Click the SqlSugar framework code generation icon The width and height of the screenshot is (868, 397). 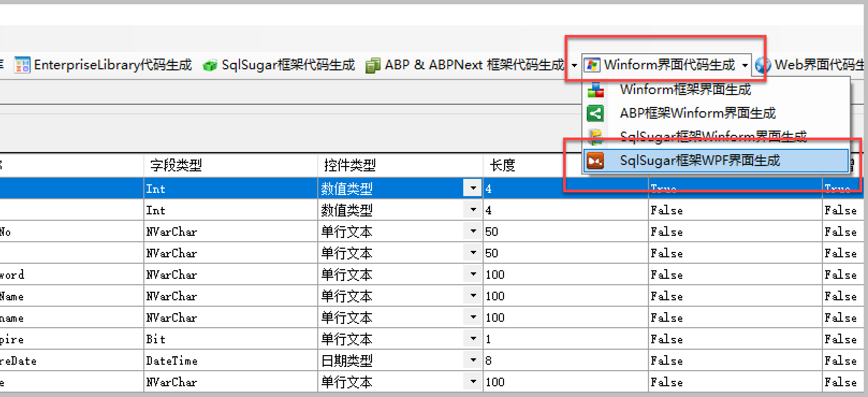click(x=210, y=66)
